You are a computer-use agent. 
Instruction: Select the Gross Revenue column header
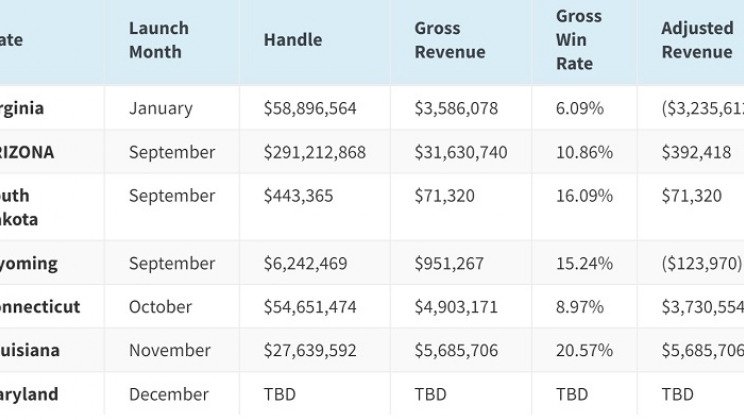pos(450,40)
